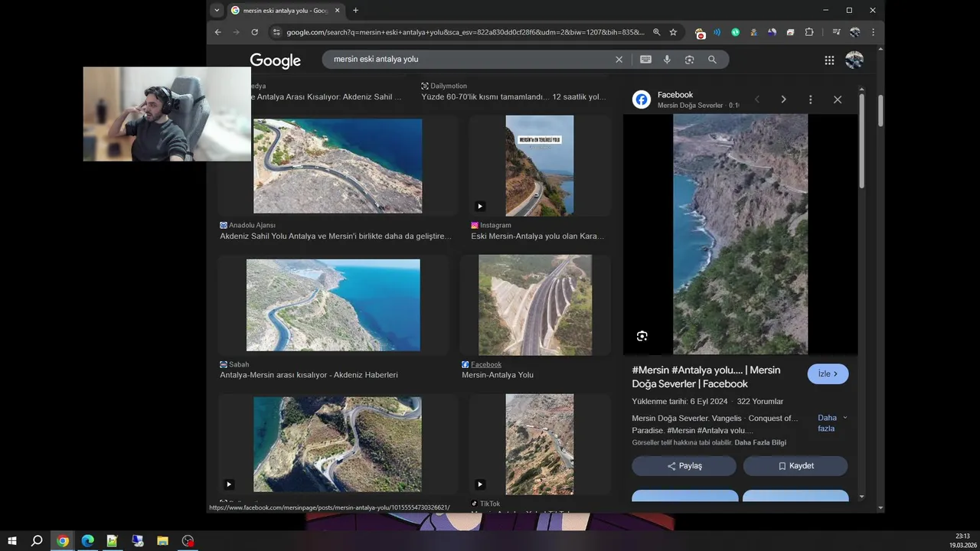Click inside the Google search input field
The image size is (980, 551).
click(x=471, y=60)
